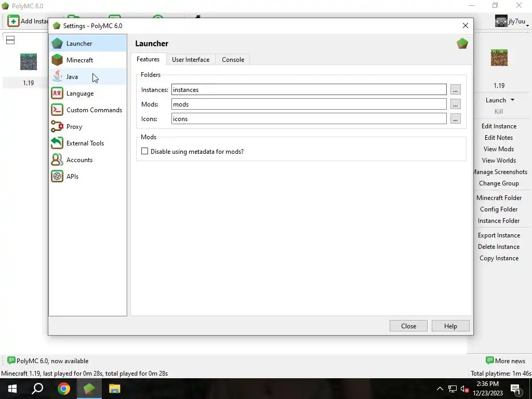Image resolution: width=532 pixels, height=399 pixels.
Task: Open Config Folder from side panel
Action: click(499, 209)
